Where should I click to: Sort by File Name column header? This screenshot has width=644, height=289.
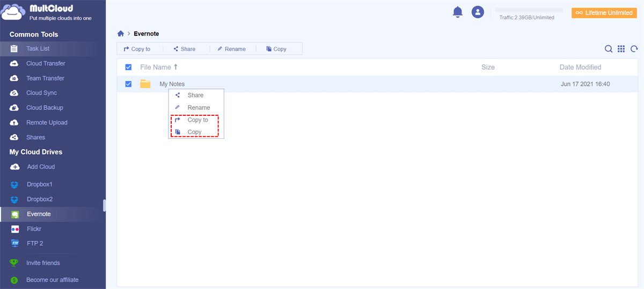[159, 67]
